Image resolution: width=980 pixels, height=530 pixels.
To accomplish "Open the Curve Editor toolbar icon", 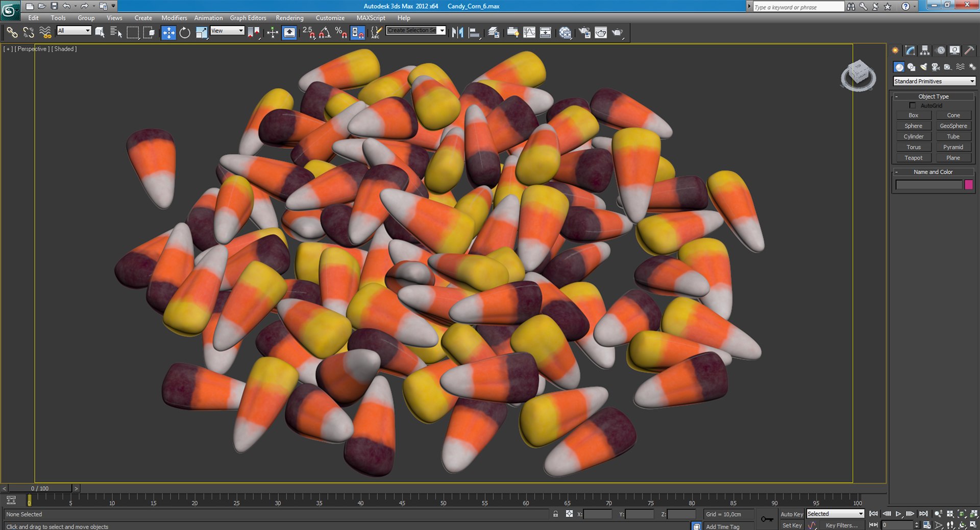I will tap(529, 33).
